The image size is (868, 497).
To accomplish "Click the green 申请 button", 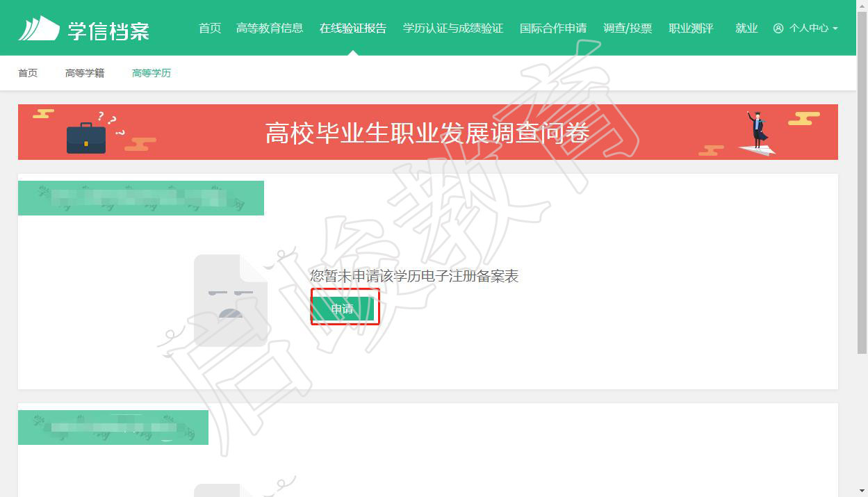I will coord(343,309).
